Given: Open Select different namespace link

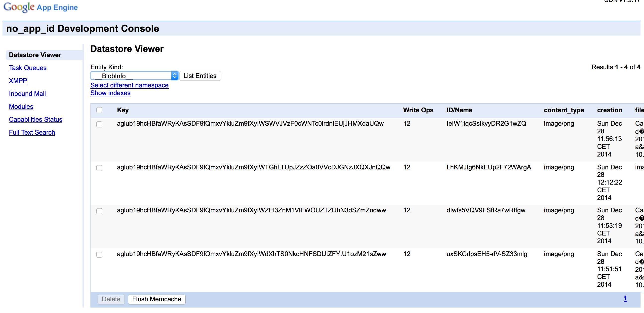Looking at the screenshot, I should coord(129,85).
